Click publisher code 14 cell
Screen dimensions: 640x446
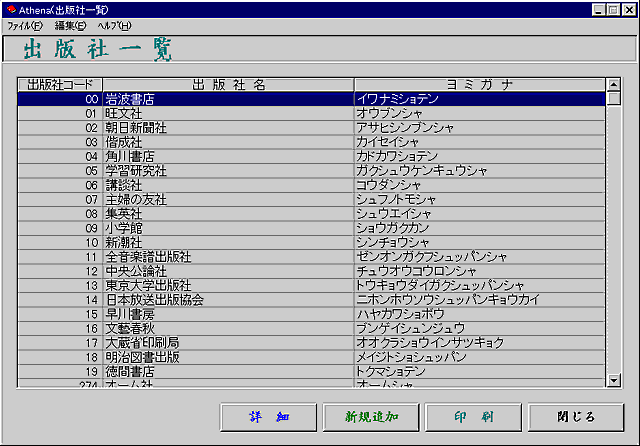[x=60, y=300]
